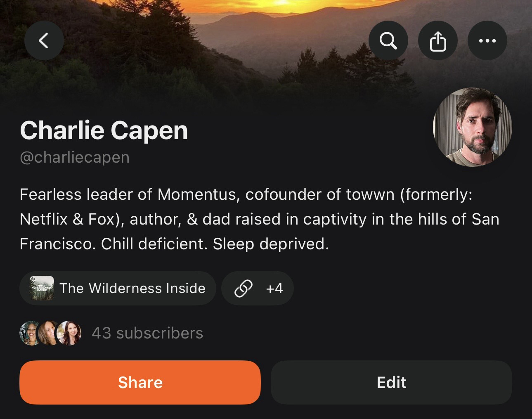Tap the +4 count label
The width and height of the screenshot is (532, 419).
[274, 288]
